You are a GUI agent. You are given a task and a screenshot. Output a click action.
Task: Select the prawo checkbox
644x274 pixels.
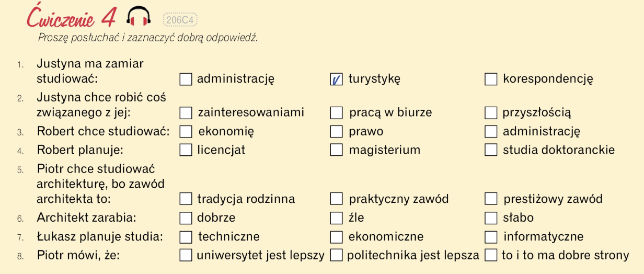[337, 131]
